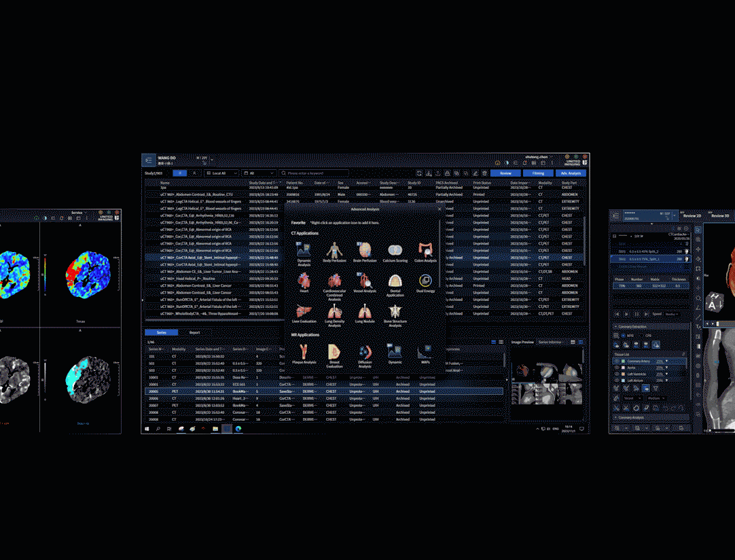This screenshot has width=735, height=560.
Task: Start the Dental Application
Action: point(395,281)
